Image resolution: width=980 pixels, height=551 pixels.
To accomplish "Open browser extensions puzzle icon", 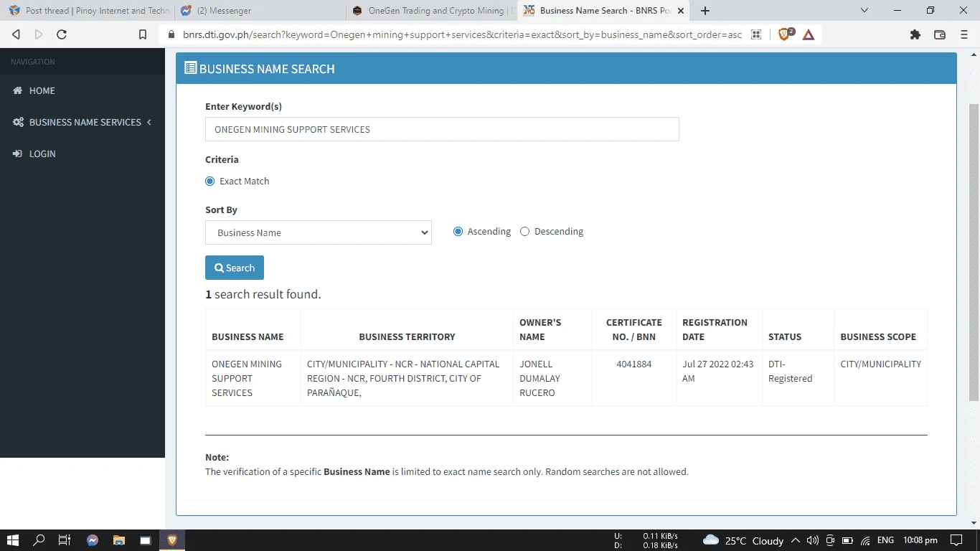I will tap(915, 34).
